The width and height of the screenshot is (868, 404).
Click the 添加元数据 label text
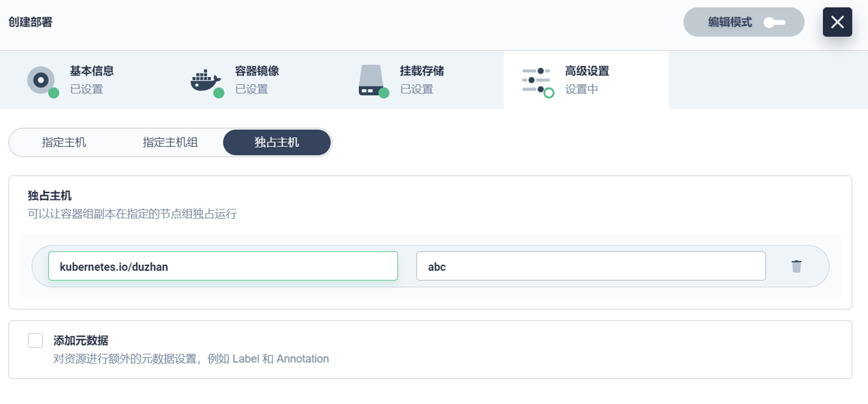point(81,341)
